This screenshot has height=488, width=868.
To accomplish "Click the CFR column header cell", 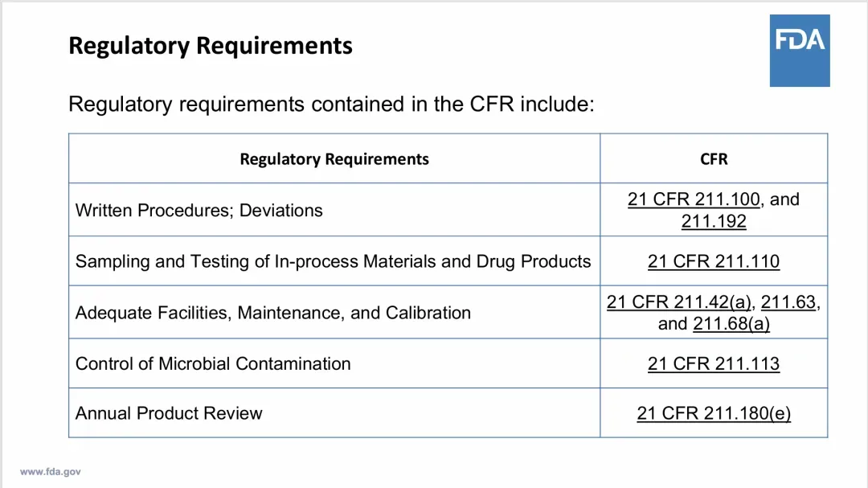I will point(714,159).
